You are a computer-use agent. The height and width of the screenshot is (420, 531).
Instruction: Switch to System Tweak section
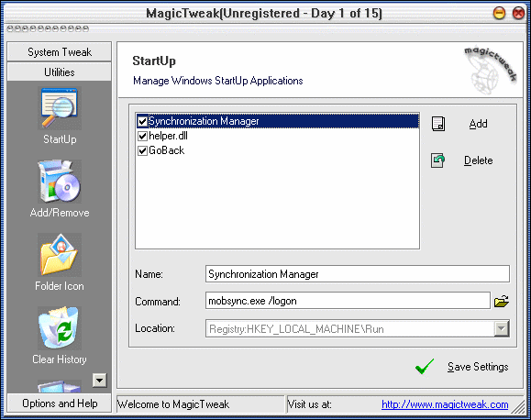[60, 52]
